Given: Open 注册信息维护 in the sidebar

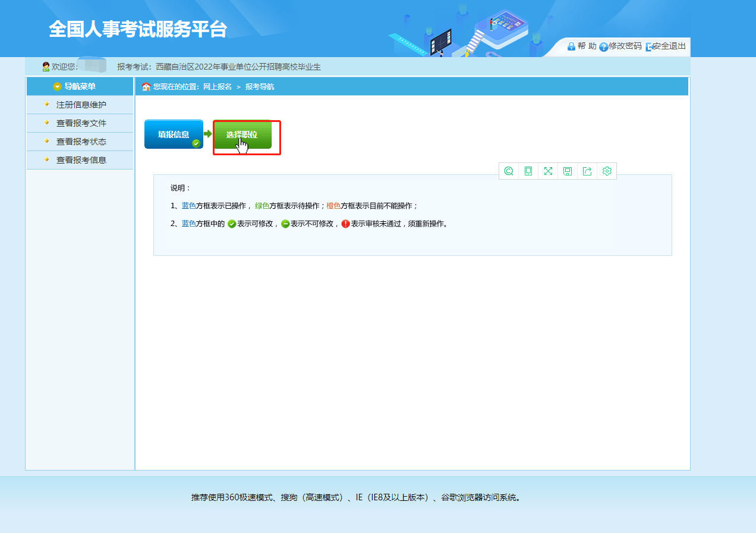Looking at the screenshot, I should point(81,105).
